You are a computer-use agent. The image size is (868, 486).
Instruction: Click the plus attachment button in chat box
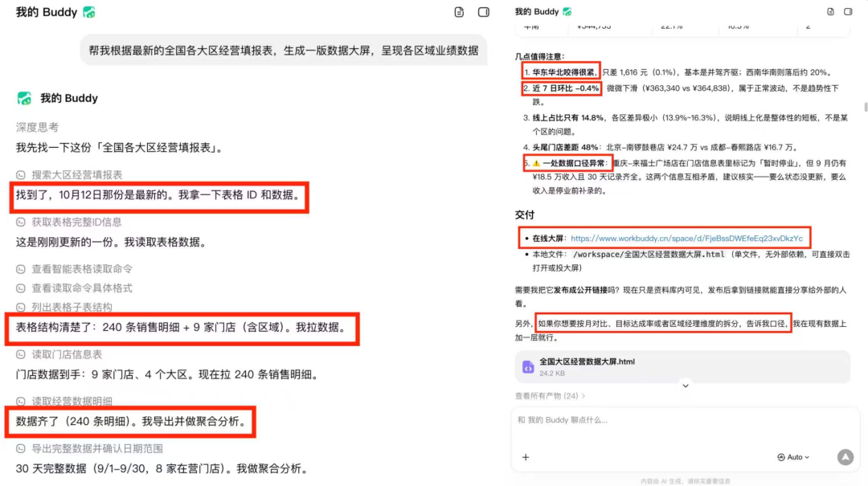(526, 457)
